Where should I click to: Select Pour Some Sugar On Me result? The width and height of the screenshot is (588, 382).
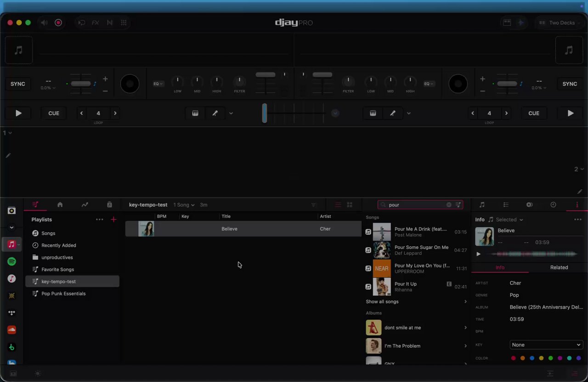(417, 250)
